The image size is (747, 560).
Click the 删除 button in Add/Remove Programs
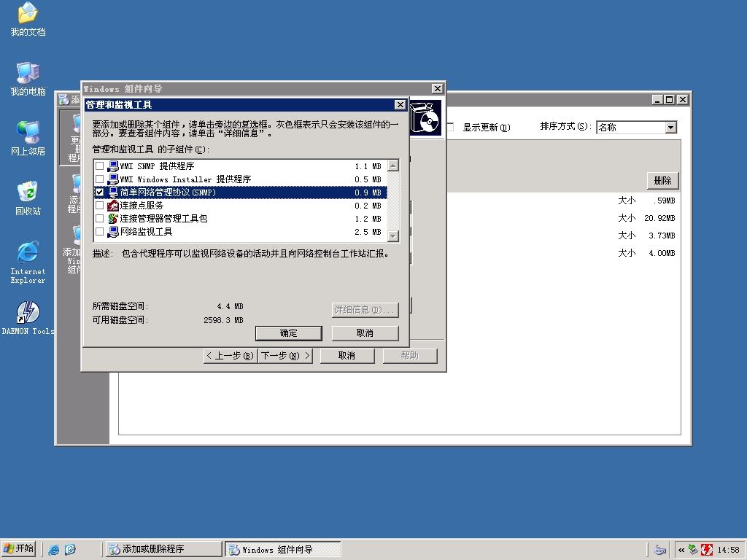(x=662, y=181)
